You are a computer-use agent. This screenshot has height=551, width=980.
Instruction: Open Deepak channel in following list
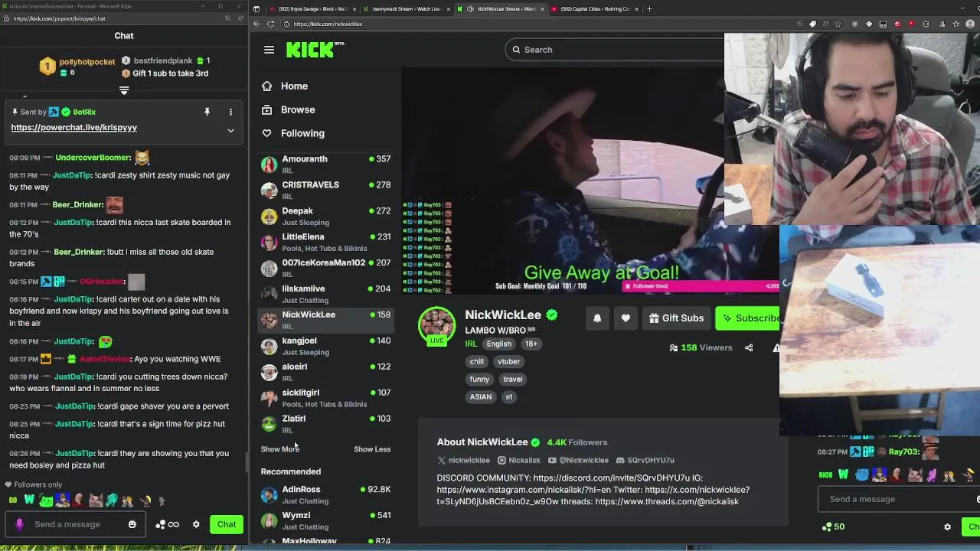click(x=325, y=216)
